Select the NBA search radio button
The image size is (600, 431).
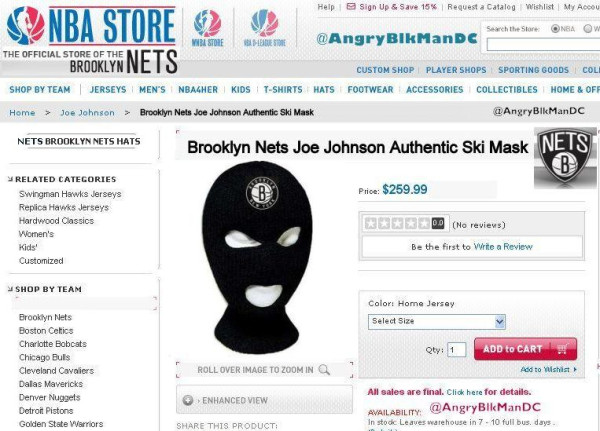pyautogui.click(x=555, y=29)
